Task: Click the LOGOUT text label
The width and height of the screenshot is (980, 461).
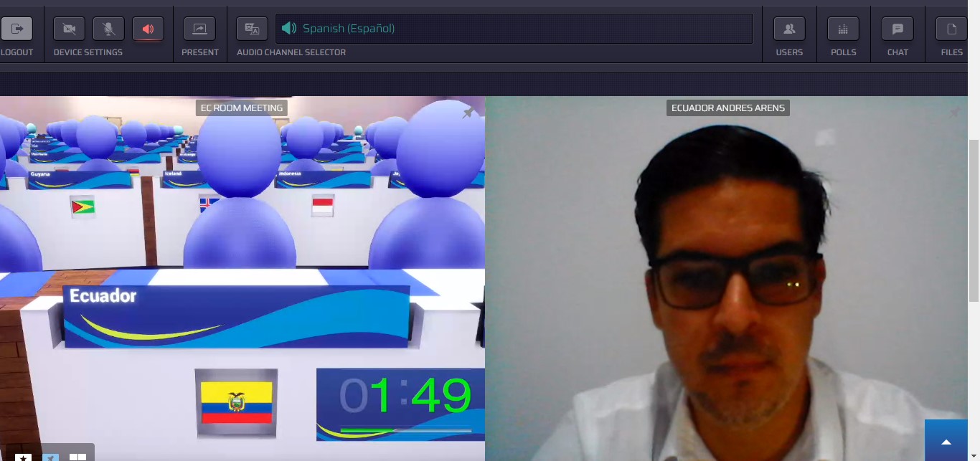Action: tap(17, 52)
